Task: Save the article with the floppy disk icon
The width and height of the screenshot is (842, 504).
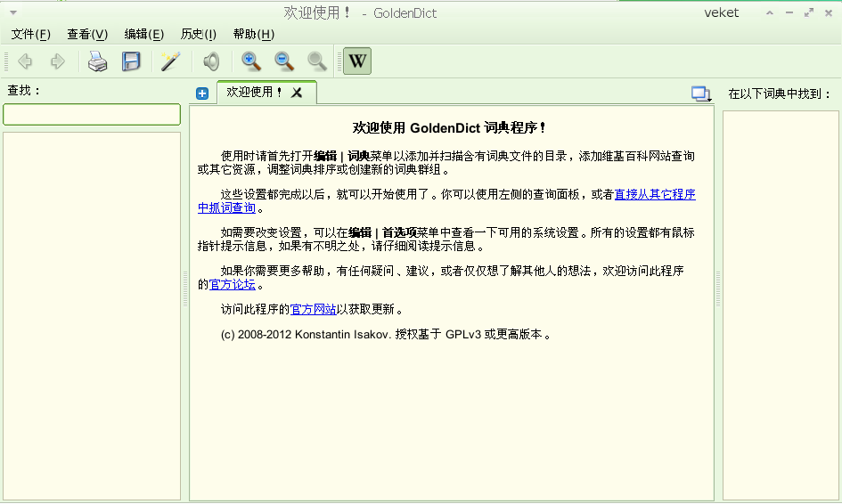Action: (x=131, y=61)
